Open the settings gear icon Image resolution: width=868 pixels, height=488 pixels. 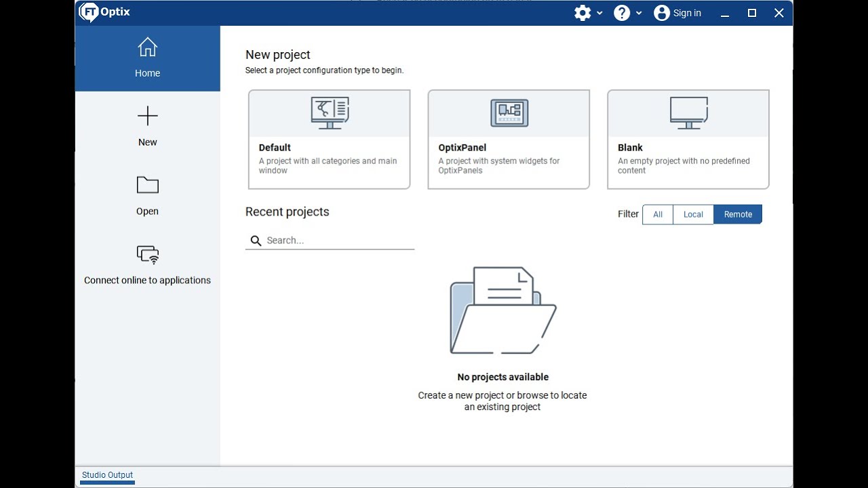[x=583, y=13]
